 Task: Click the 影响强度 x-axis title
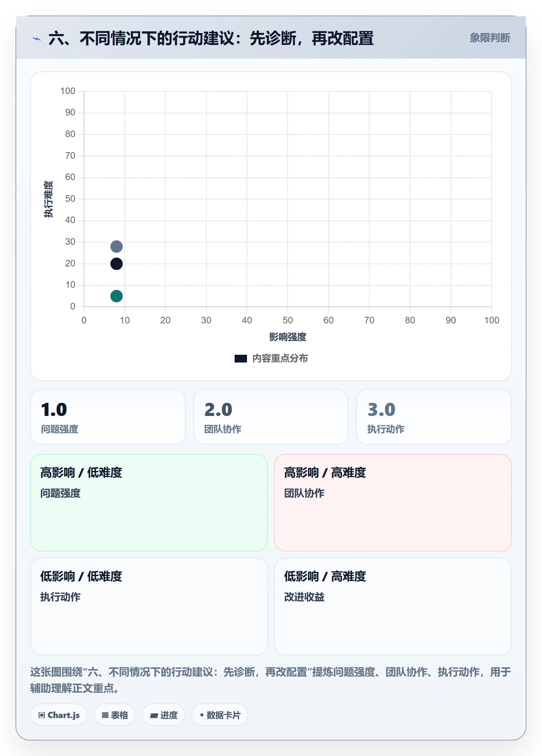point(288,337)
